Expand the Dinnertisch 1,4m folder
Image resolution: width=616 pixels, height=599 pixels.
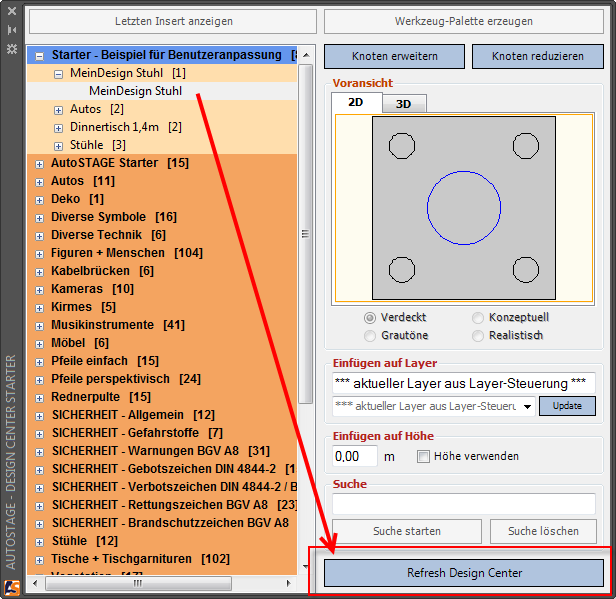coord(59,127)
